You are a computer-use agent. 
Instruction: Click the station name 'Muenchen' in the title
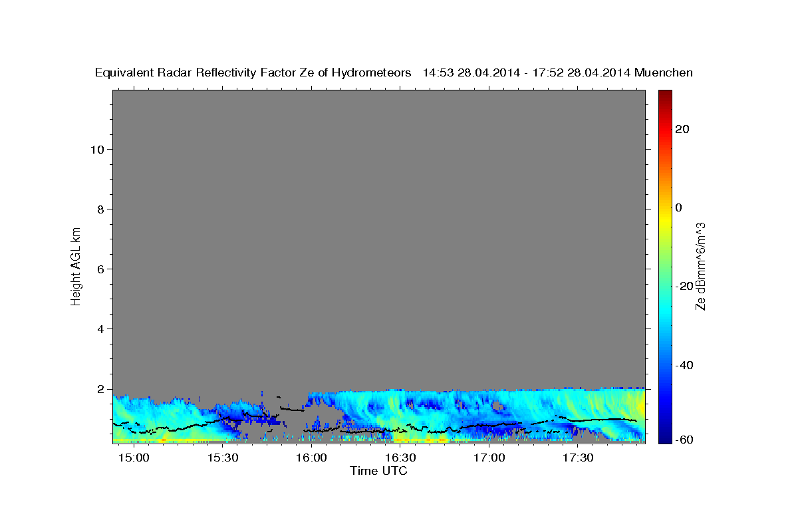pos(664,73)
